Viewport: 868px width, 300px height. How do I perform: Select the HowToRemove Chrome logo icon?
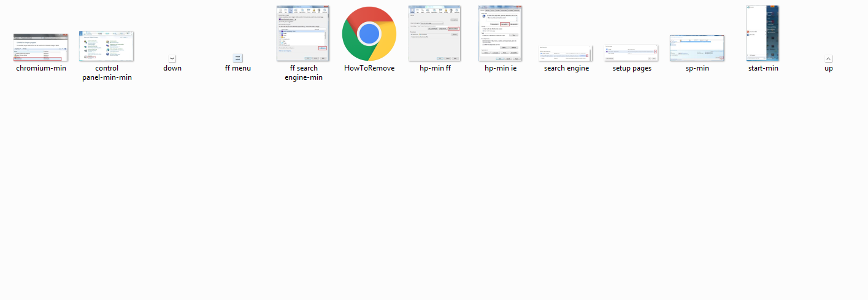click(x=369, y=33)
